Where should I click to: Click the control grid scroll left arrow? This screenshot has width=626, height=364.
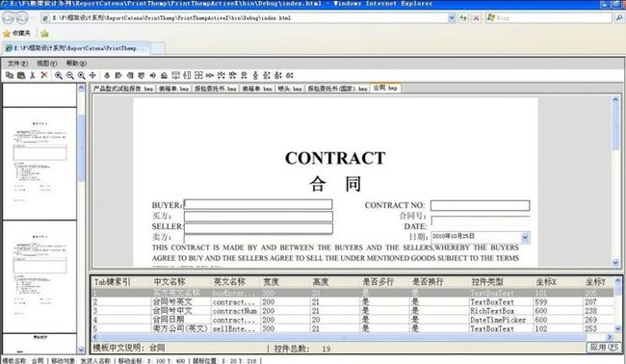[95, 337]
